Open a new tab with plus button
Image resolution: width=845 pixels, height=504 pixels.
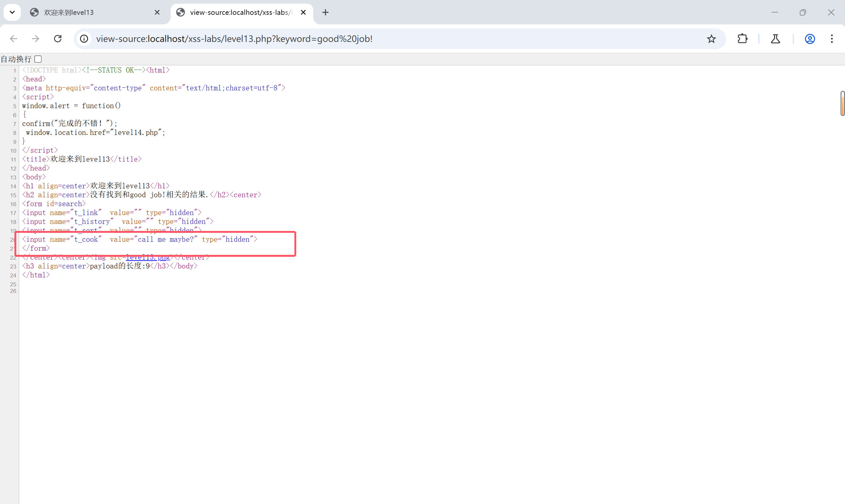click(325, 13)
